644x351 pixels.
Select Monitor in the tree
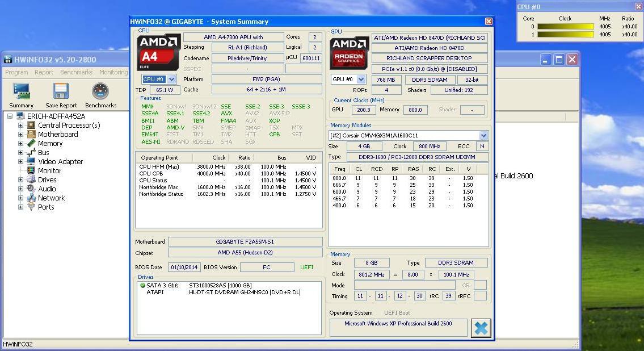[x=50, y=170]
